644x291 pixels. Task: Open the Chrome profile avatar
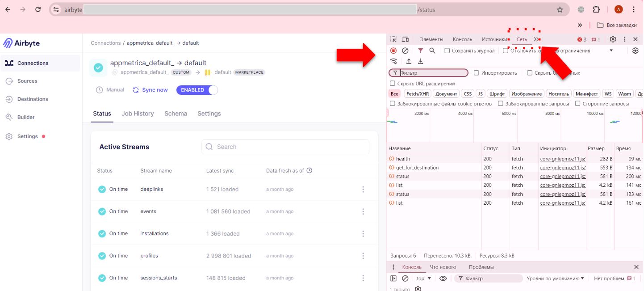(619, 9)
